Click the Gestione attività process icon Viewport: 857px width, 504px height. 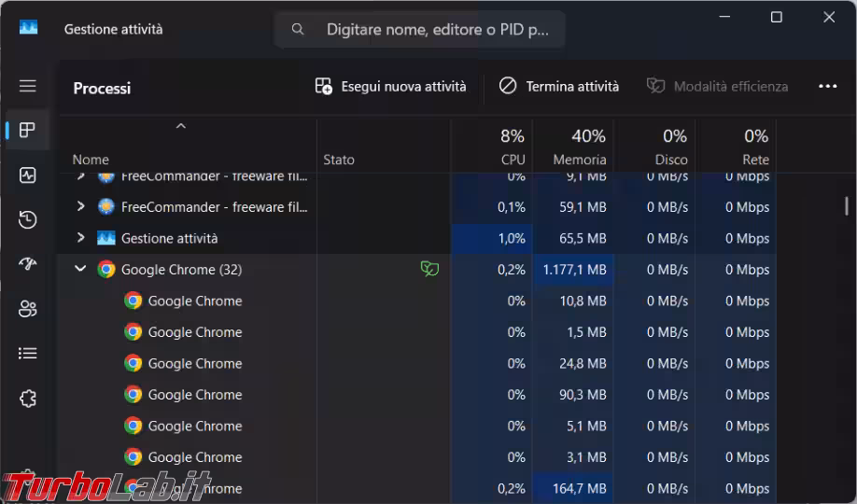[x=106, y=238]
